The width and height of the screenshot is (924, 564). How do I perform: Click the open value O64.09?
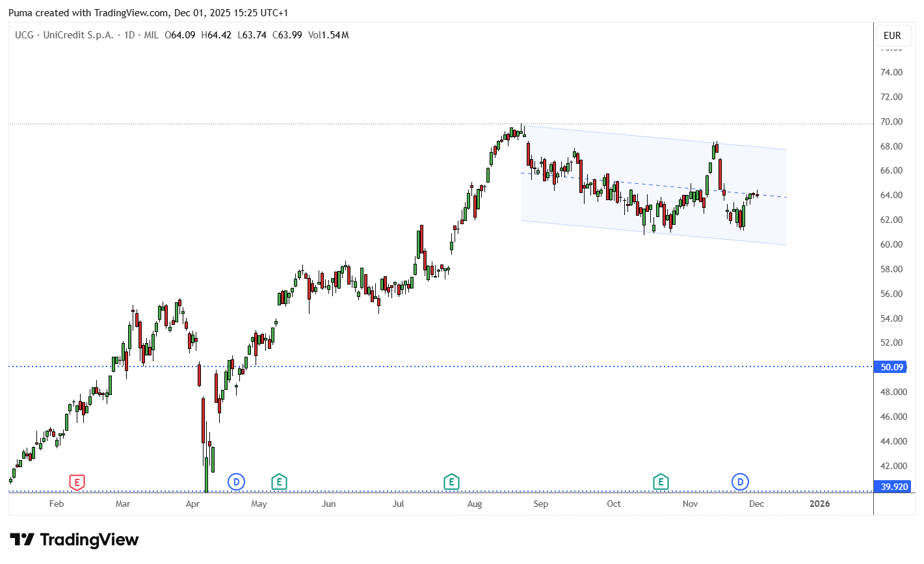180,35
